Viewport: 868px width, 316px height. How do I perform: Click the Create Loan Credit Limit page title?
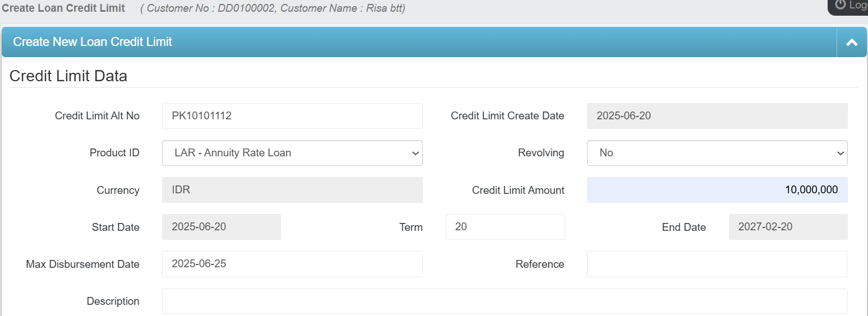(x=63, y=8)
